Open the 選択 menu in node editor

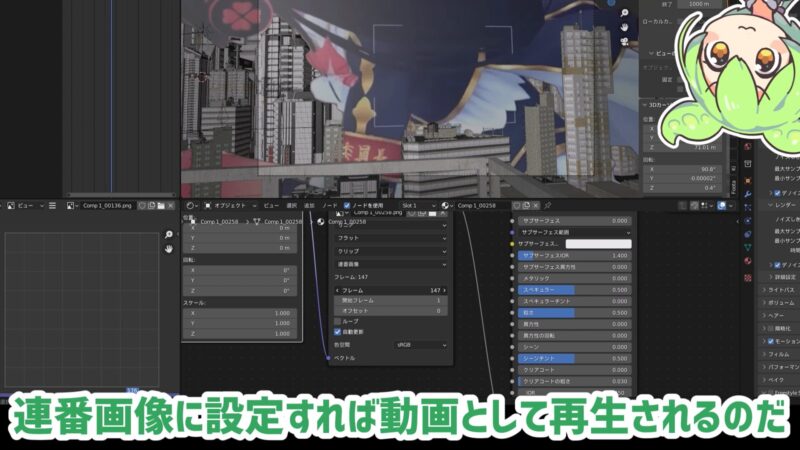(291, 206)
